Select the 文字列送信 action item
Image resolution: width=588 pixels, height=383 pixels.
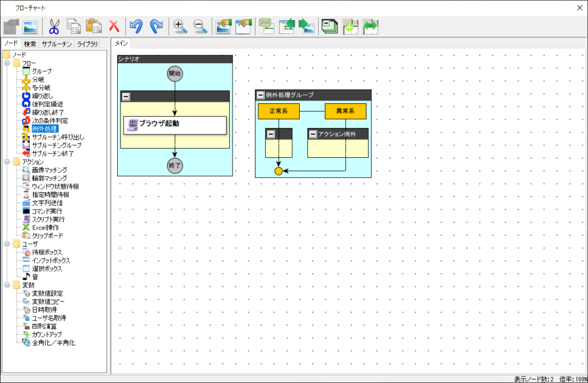click(47, 203)
